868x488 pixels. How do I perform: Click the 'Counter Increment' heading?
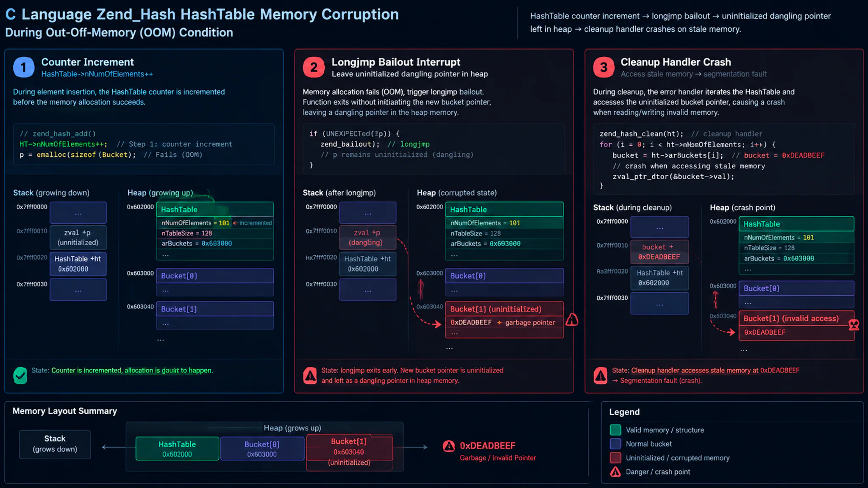pyautogui.click(x=87, y=62)
